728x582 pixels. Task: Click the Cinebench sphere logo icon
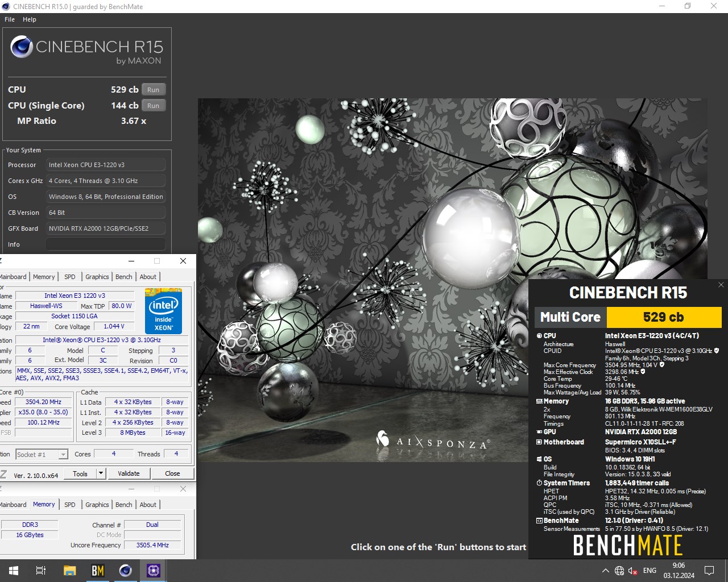click(x=22, y=47)
